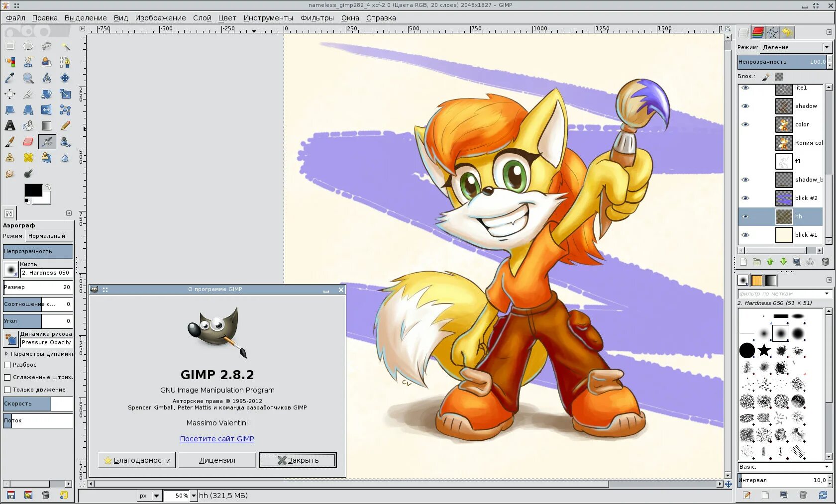The width and height of the screenshot is (836, 504).
Task: Toggle visibility of blick #2 layer
Action: tap(745, 198)
